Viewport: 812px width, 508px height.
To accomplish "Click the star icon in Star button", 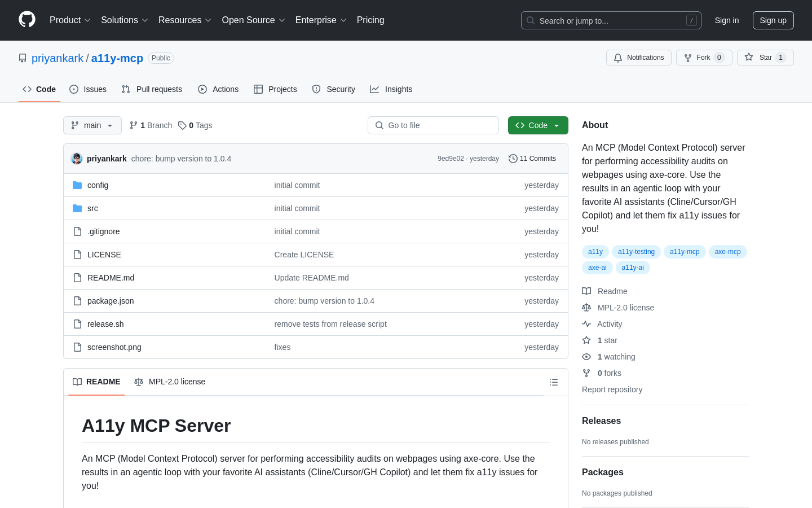I will (x=749, y=57).
